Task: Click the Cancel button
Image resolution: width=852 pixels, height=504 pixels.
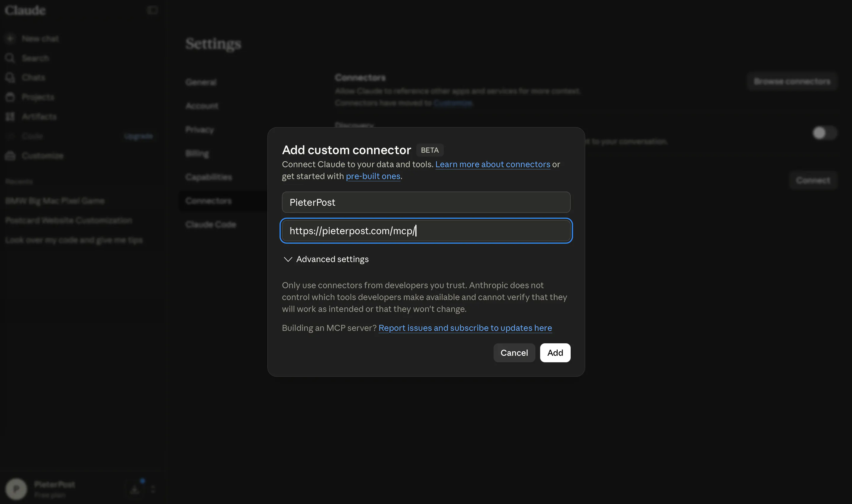Action: point(514,353)
